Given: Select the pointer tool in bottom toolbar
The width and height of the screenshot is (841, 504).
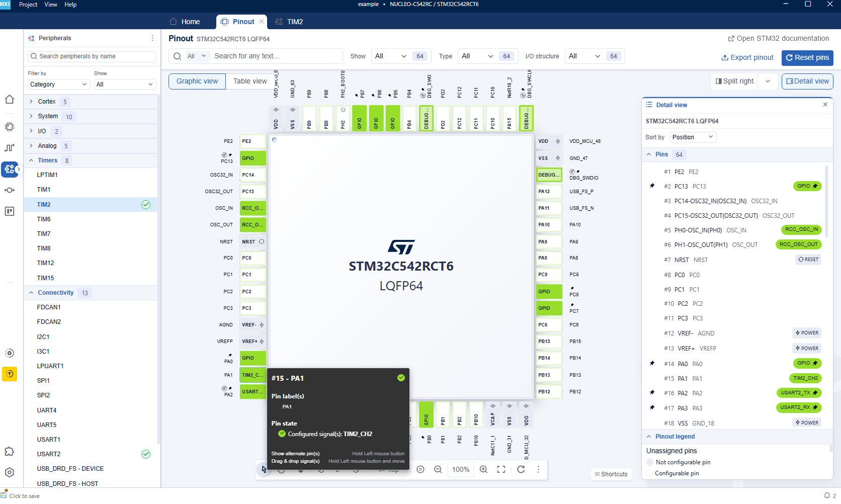Looking at the screenshot, I should (x=264, y=469).
